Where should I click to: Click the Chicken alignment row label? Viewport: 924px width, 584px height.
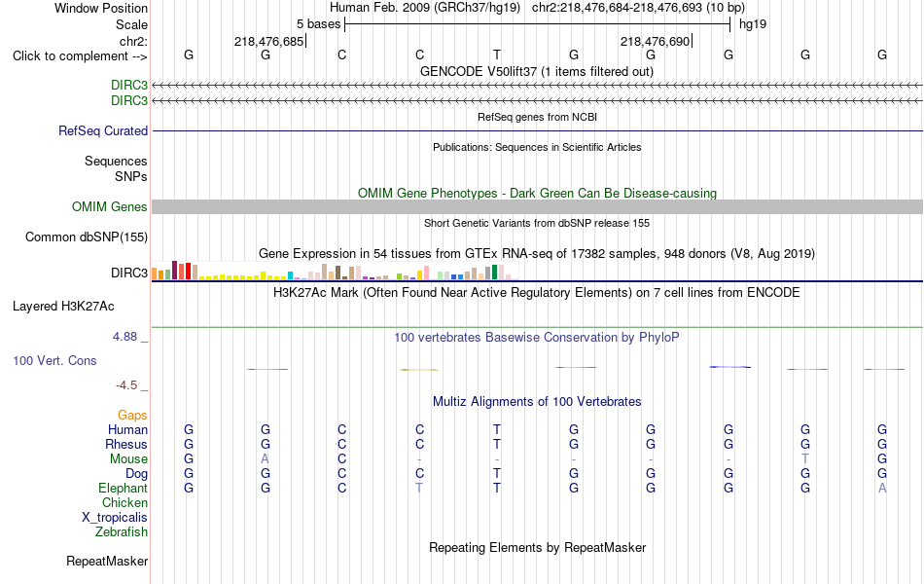point(124,502)
